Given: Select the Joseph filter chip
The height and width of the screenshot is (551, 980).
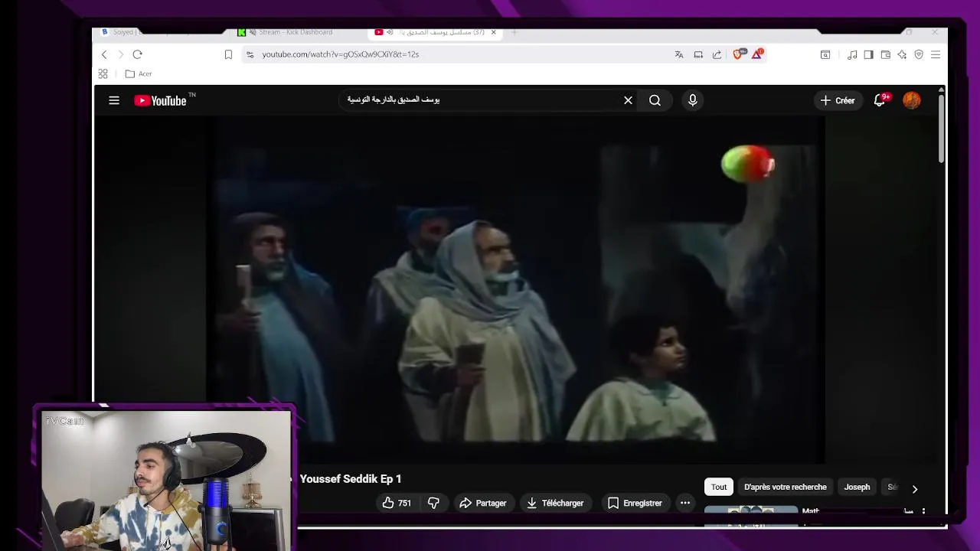Looking at the screenshot, I should (857, 487).
